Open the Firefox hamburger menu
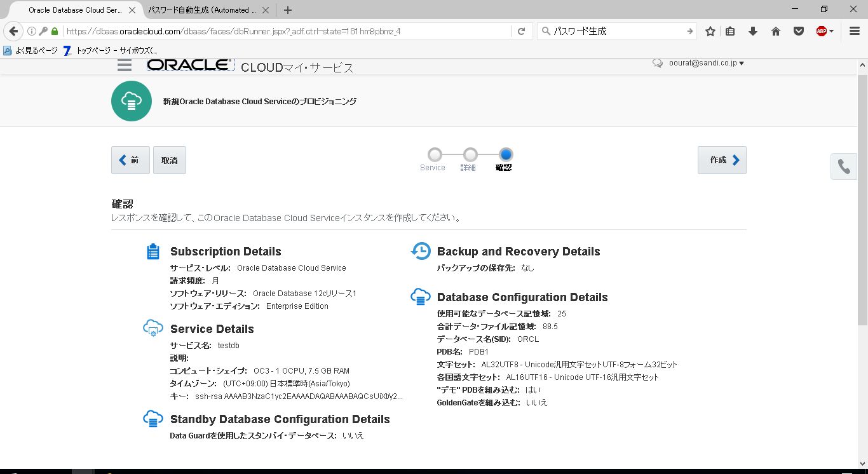The width and height of the screenshot is (868, 474). tap(855, 31)
